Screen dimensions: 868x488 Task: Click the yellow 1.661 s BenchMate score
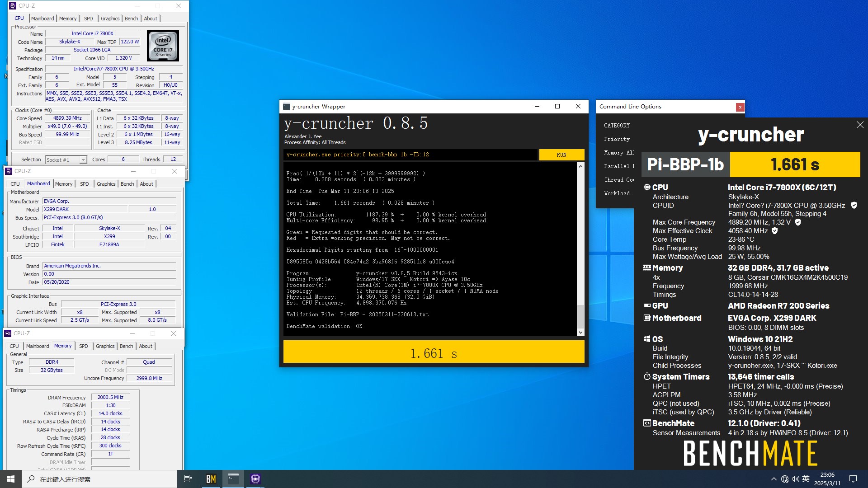pyautogui.click(x=795, y=164)
